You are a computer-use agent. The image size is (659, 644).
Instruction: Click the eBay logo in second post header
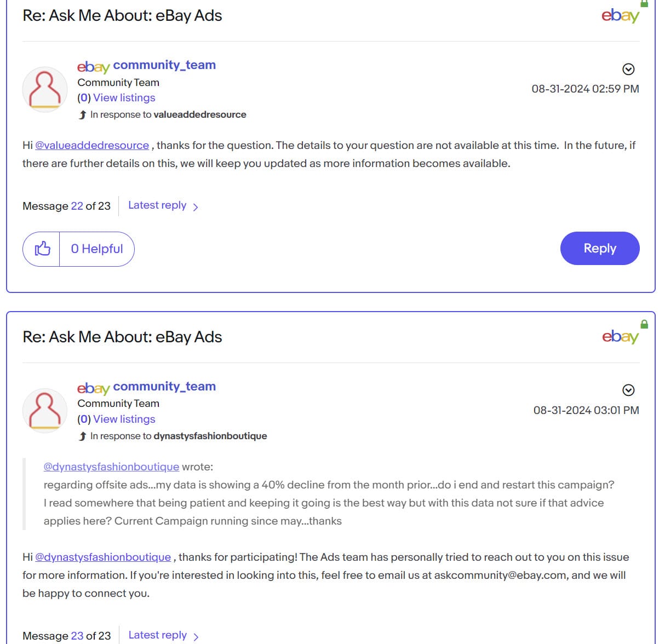(620, 336)
